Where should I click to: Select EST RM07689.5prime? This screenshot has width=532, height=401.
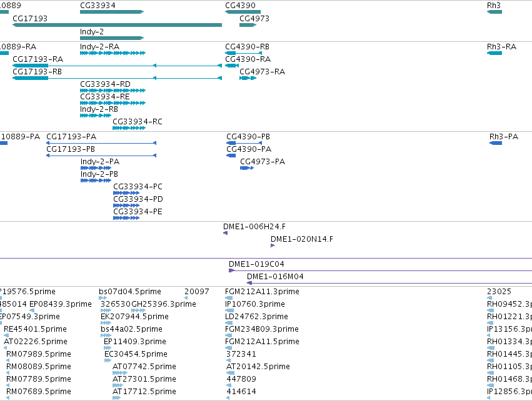8,399
